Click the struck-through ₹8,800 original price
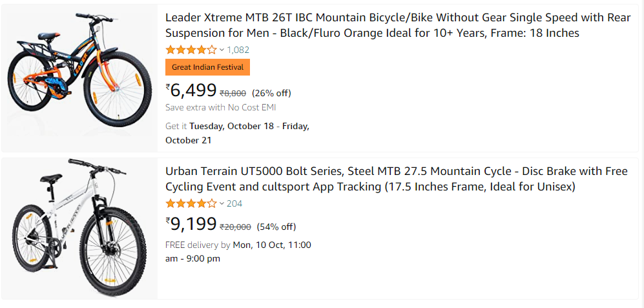This screenshot has height=308, width=644. click(233, 93)
